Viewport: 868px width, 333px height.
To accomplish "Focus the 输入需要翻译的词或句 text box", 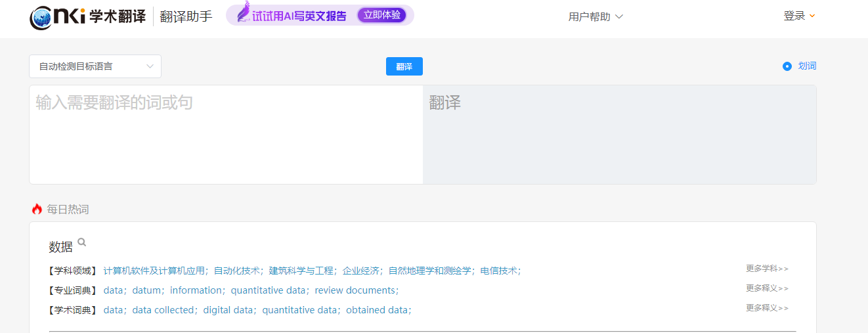I will [x=226, y=135].
